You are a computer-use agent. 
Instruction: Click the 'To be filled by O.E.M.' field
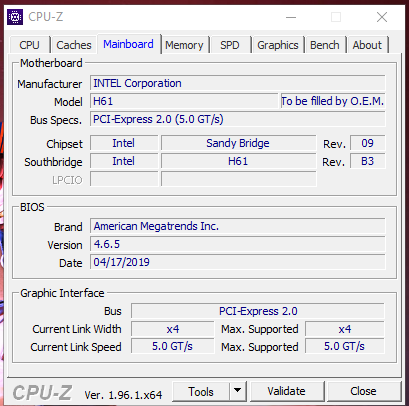pos(333,101)
